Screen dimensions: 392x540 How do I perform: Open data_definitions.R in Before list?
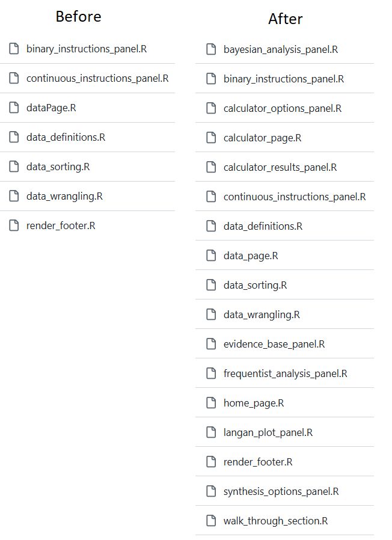66,137
